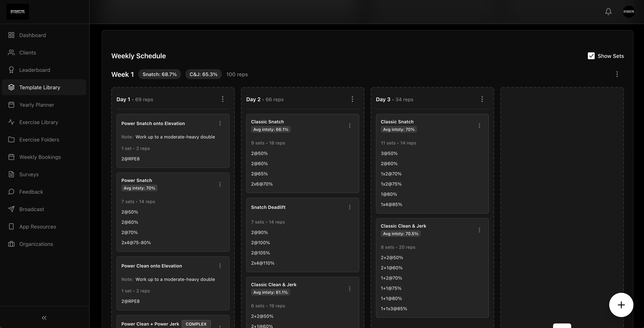Screen dimensions: 644x328
Task: Click the Surveys icon
Action: 11,174
